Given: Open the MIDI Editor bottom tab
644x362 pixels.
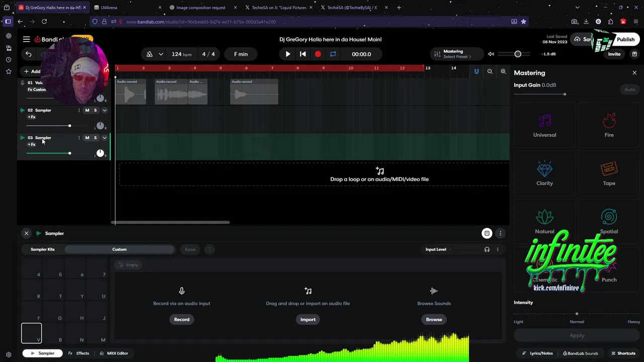Looking at the screenshot, I should pyautogui.click(x=114, y=353).
